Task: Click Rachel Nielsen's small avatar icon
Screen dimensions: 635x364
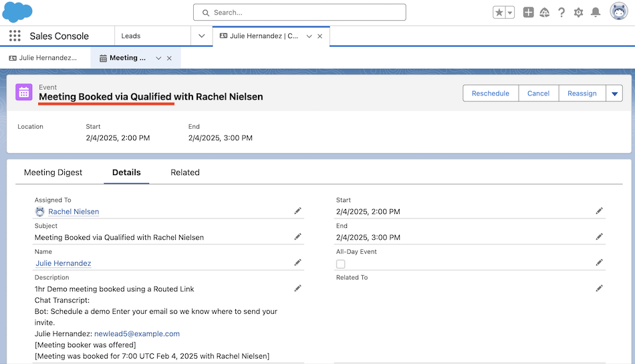Action: tap(39, 212)
